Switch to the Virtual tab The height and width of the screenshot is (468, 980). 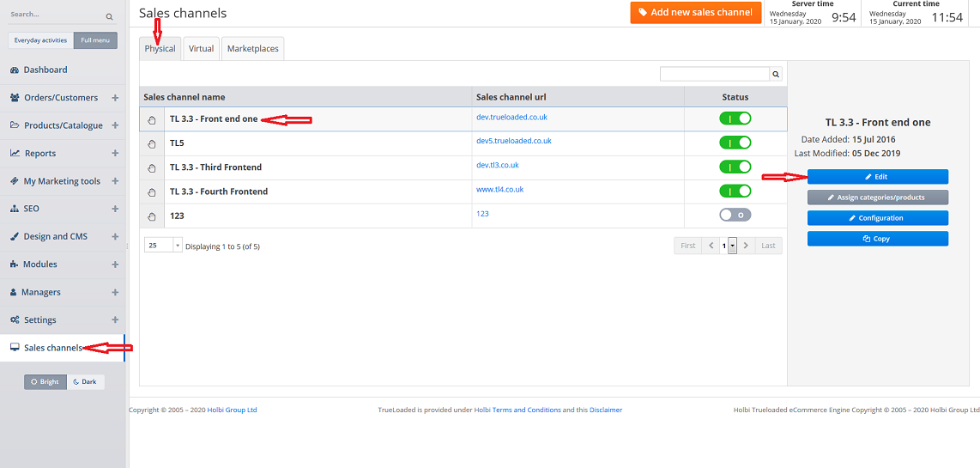[x=201, y=49]
